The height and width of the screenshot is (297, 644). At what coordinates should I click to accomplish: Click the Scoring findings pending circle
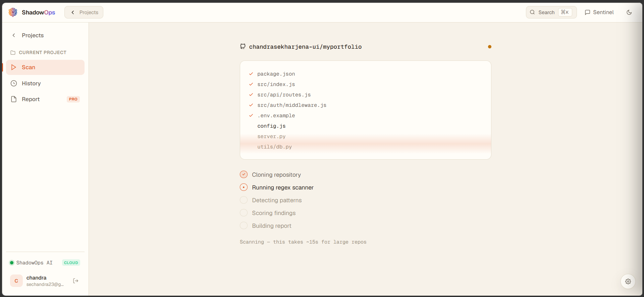point(244,213)
